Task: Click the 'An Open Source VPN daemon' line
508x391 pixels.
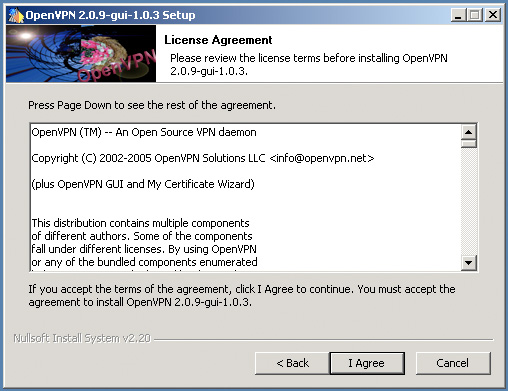Action: pyautogui.click(x=144, y=132)
